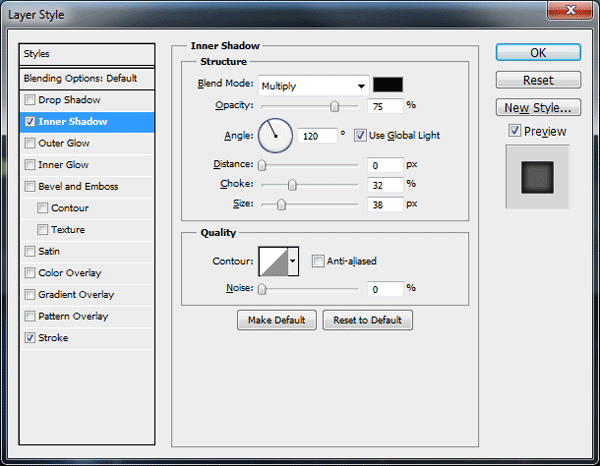Screen dimensions: 600x466
Task: Enable the Anti-aliased checkbox
Action: pos(318,261)
